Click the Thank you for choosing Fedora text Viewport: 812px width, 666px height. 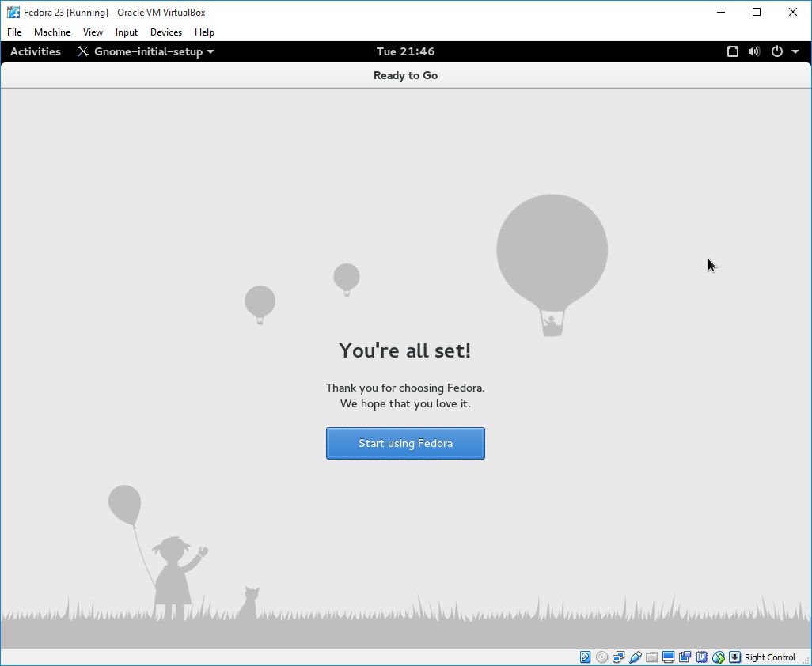405,388
